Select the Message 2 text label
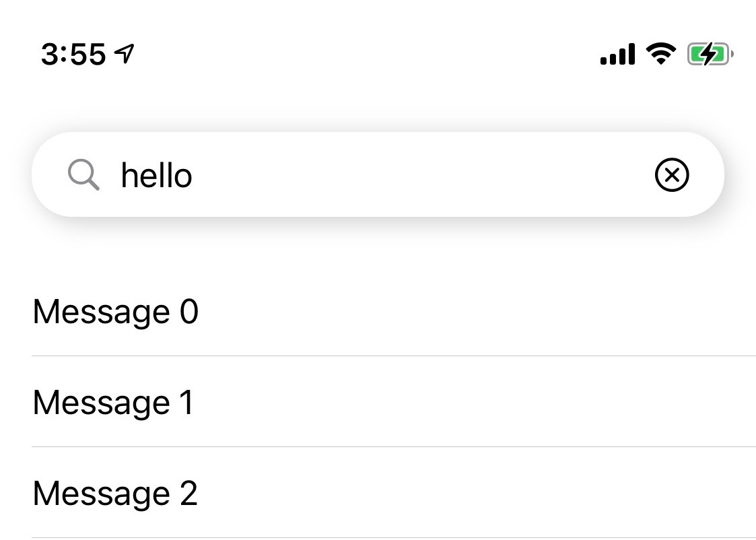This screenshot has width=756, height=540. click(x=114, y=494)
